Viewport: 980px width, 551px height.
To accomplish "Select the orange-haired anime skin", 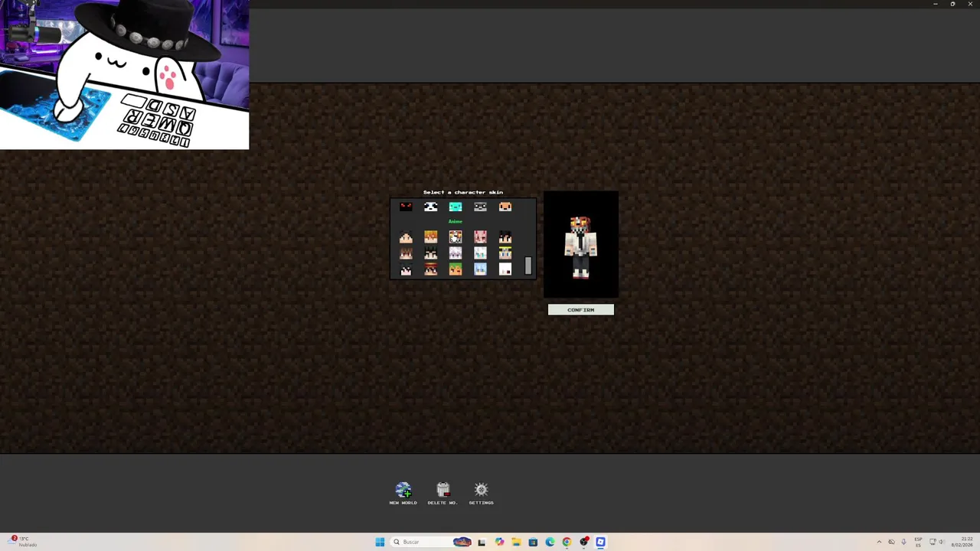I will point(430,237).
